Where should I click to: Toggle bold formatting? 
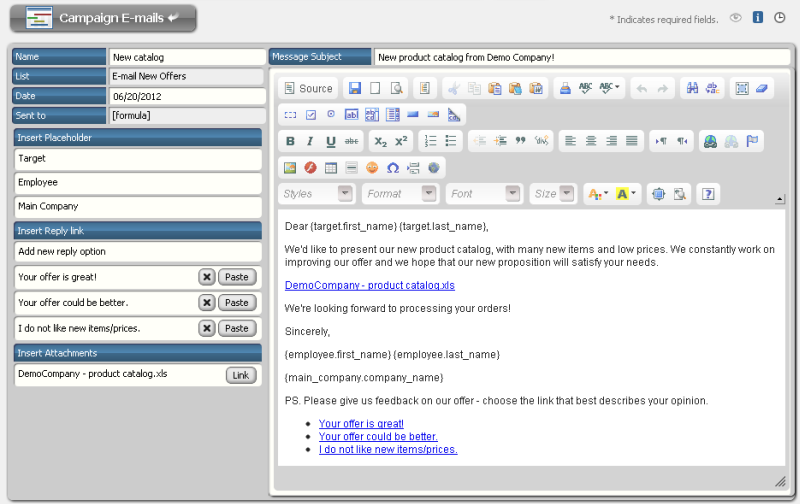point(291,141)
